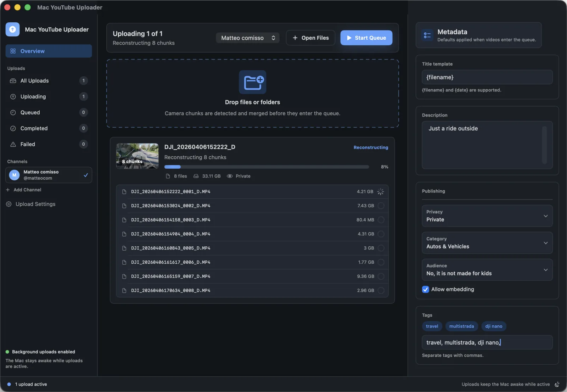Click the status circle for the 7.43 GB chunk
This screenshot has height=392, width=567.
click(381, 206)
